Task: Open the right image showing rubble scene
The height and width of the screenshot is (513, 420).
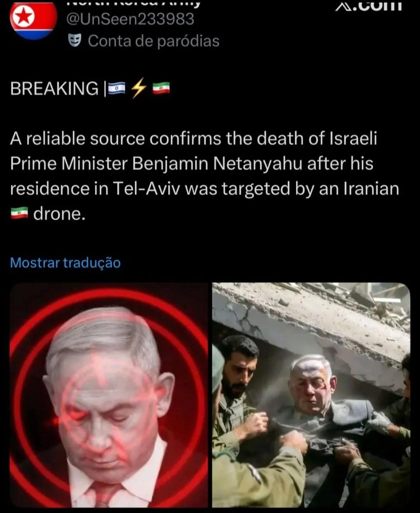Action: click(x=311, y=395)
